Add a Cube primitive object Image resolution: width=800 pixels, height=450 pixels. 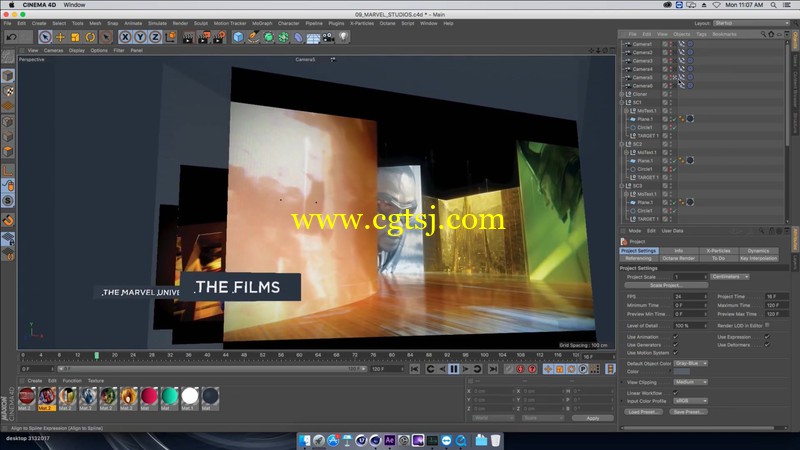(238, 37)
